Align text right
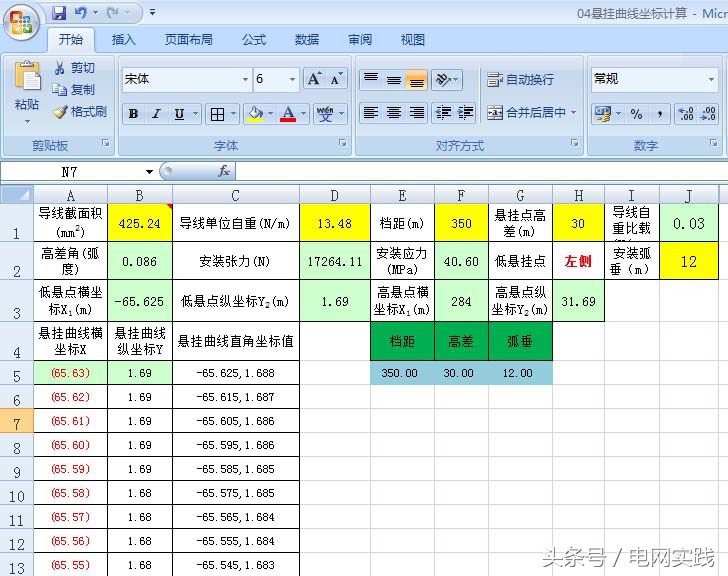Screen dimensions: 728x576 [x=416, y=113]
